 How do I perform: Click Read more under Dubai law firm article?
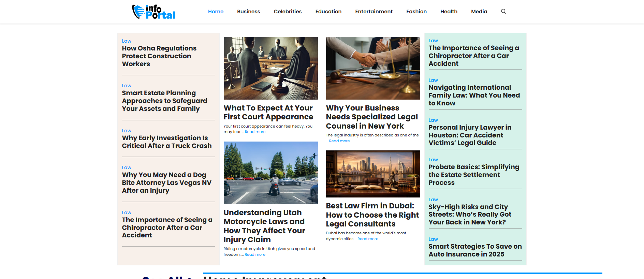pos(368,239)
